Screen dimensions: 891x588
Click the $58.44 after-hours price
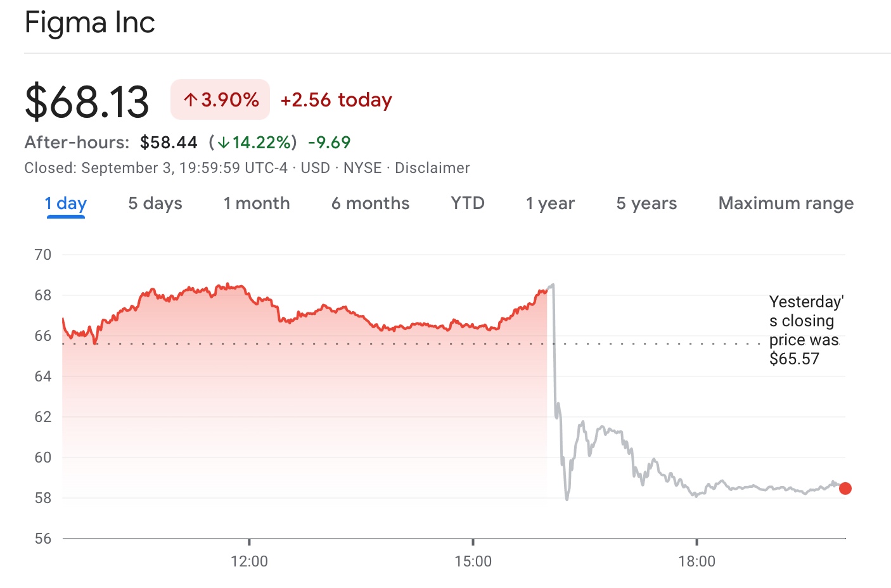[x=169, y=143]
